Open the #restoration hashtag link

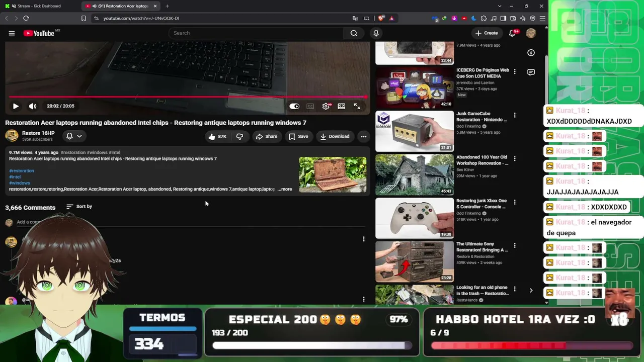click(22, 171)
